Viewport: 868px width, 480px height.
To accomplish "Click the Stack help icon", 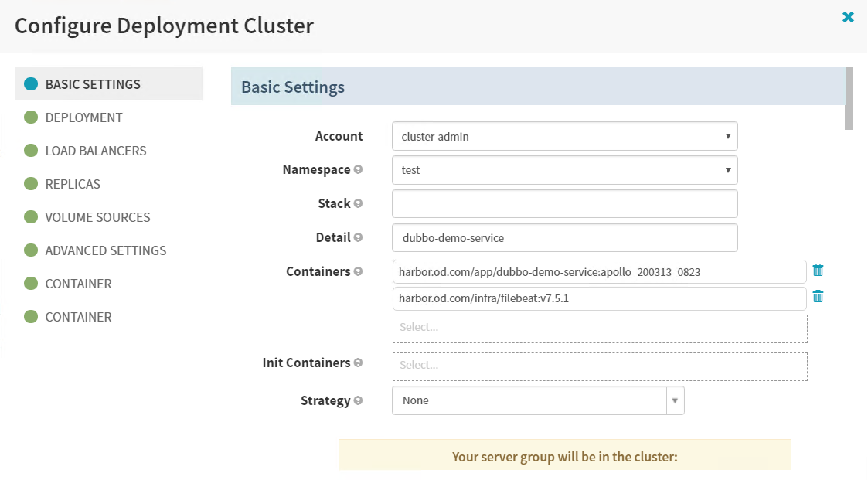I will click(x=358, y=204).
